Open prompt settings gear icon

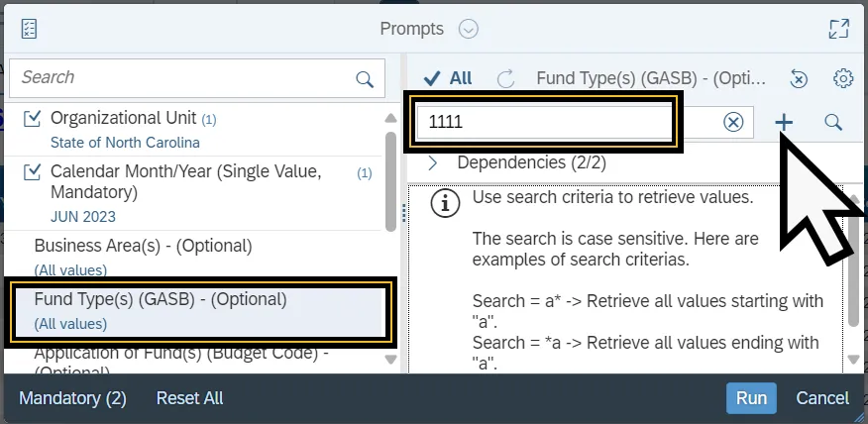click(843, 78)
